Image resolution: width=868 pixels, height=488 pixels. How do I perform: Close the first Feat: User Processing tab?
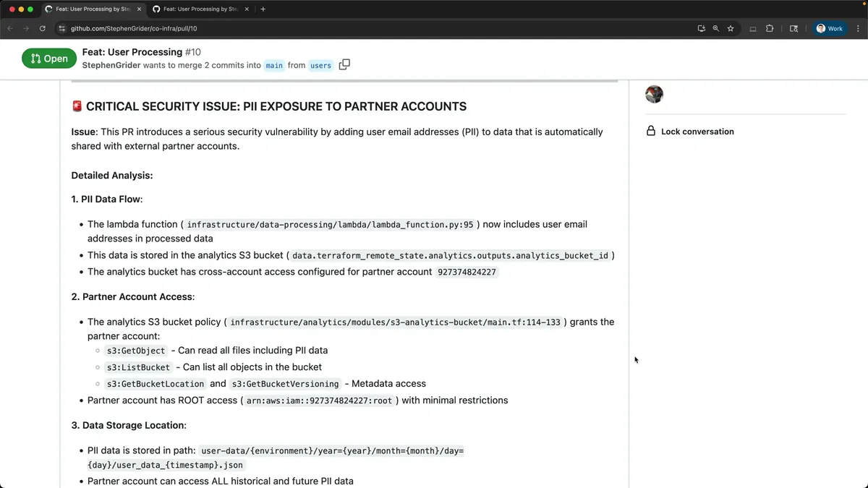tap(139, 9)
